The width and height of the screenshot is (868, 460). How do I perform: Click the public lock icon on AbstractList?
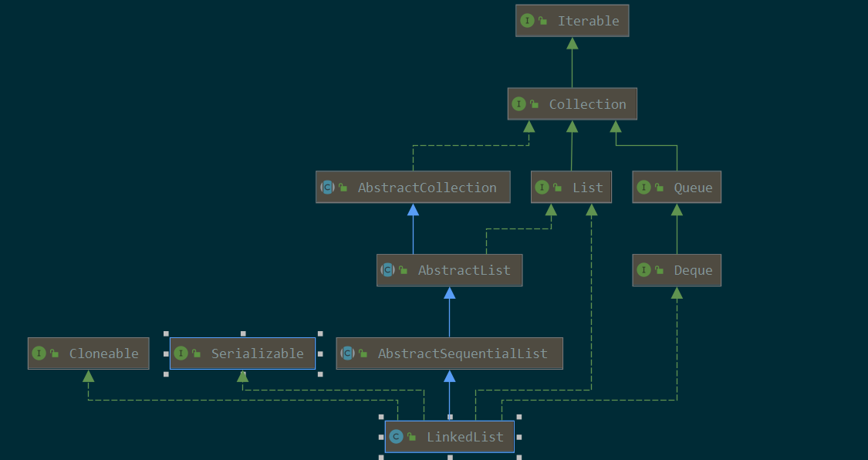(x=403, y=271)
